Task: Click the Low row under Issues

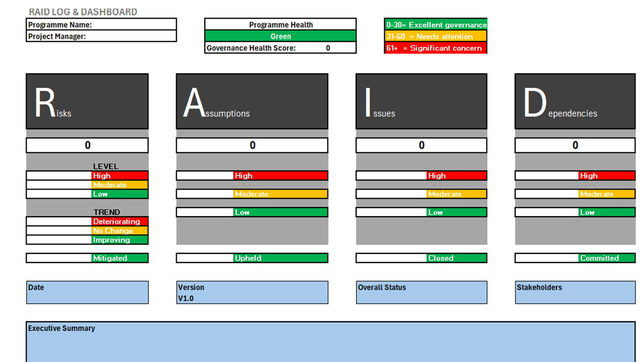Action: 422,212
